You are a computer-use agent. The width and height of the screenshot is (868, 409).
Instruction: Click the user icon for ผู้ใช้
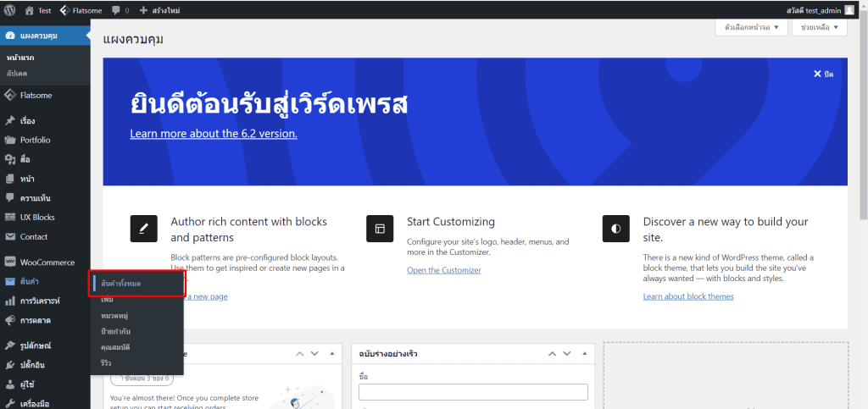click(10, 384)
